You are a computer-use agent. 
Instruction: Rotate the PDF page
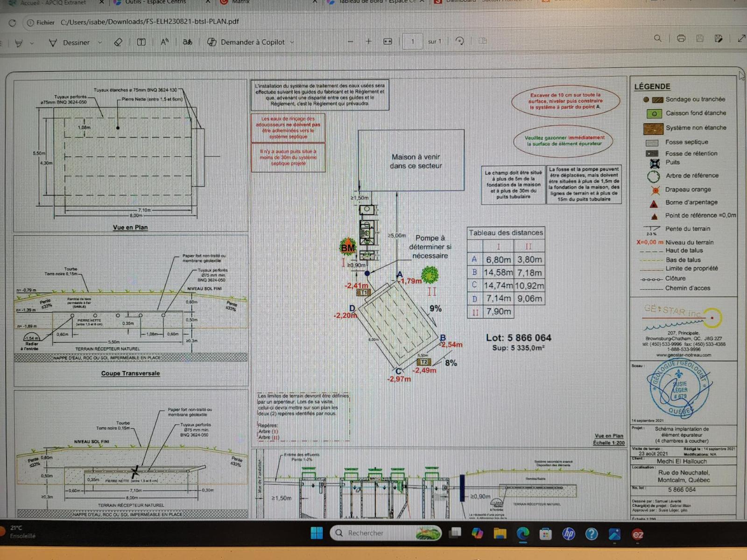(x=459, y=41)
